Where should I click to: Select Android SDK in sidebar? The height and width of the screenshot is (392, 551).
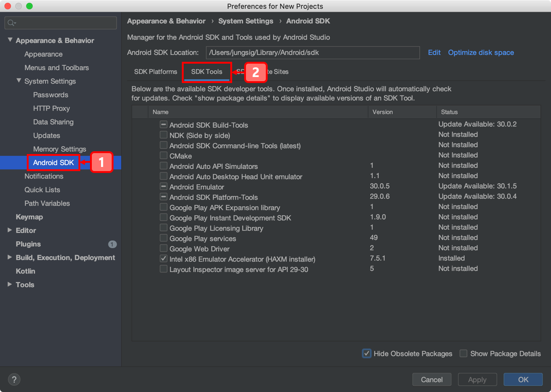[x=54, y=163]
